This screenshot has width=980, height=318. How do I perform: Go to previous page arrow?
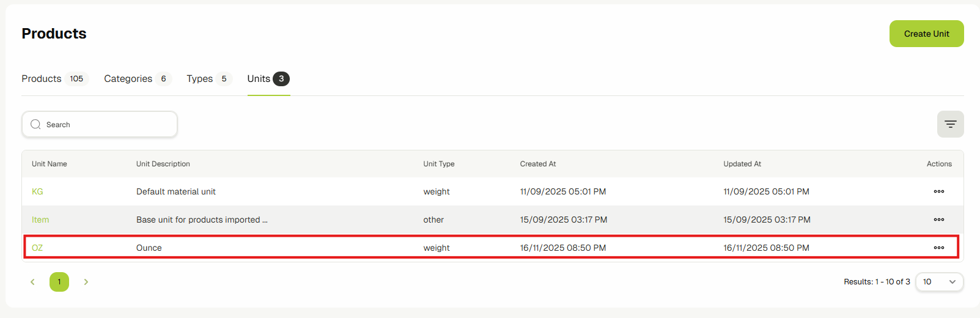point(32,282)
